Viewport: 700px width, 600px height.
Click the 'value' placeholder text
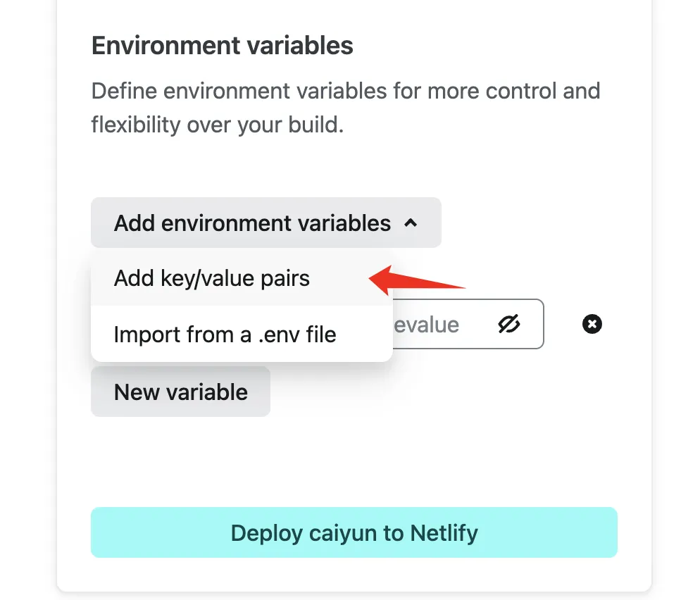tap(427, 325)
